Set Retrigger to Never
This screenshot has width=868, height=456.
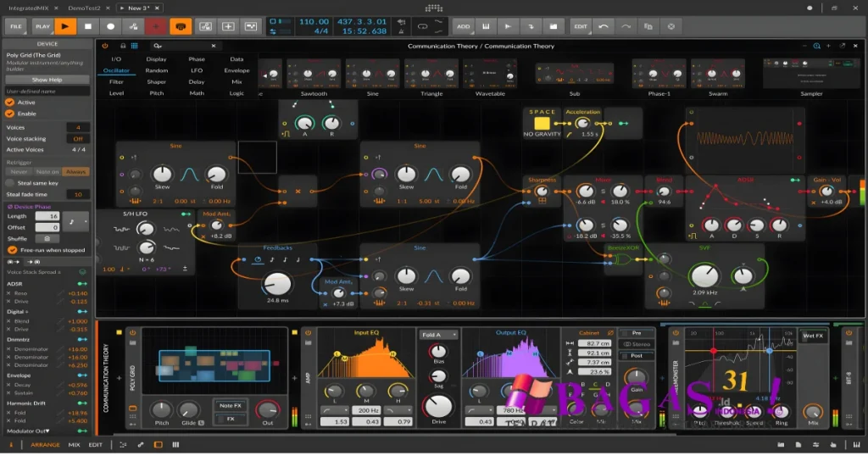(x=19, y=172)
